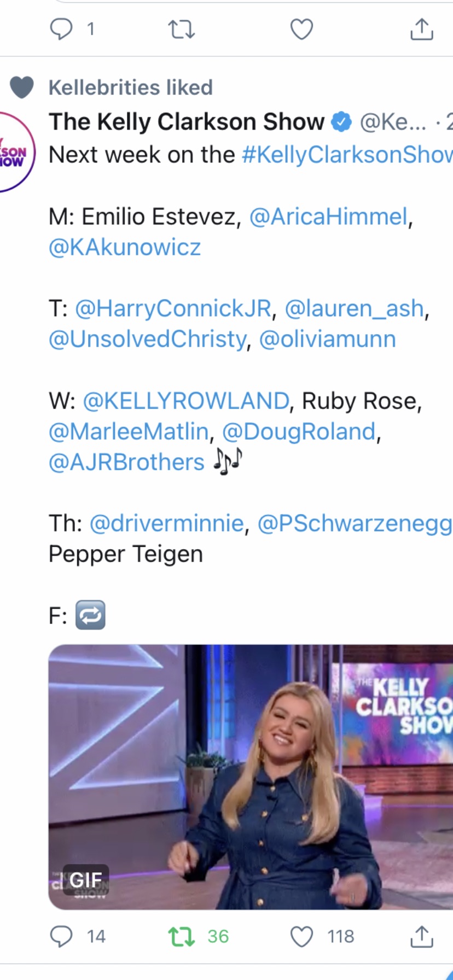Like the tweet with 118 likes
453x980 pixels.
coord(301,936)
